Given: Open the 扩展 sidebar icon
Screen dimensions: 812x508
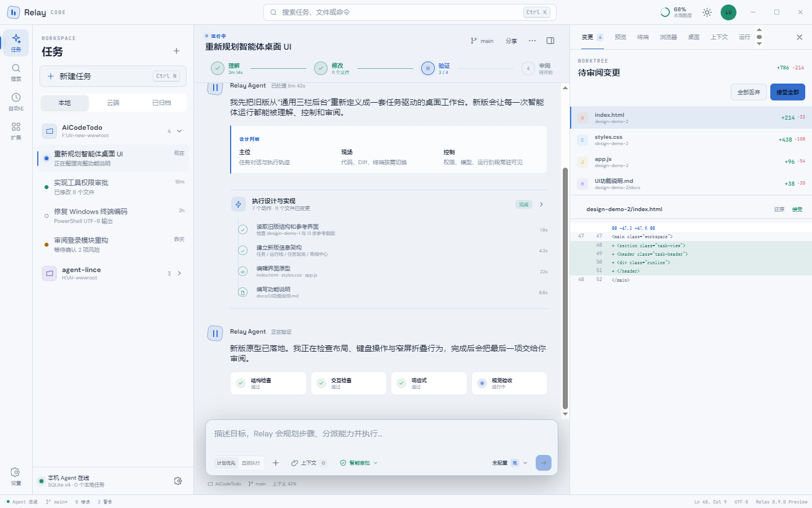Looking at the screenshot, I should point(16,131).
